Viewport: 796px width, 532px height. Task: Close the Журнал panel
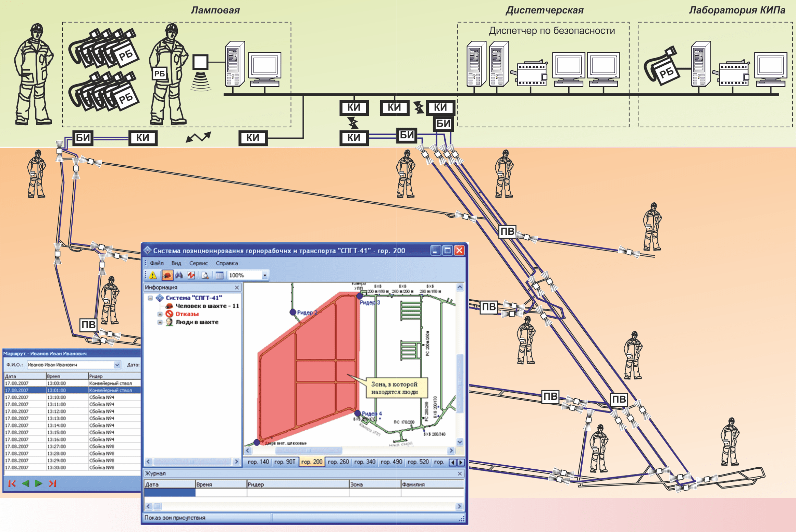pyautogui.click(x=460, y=473)
